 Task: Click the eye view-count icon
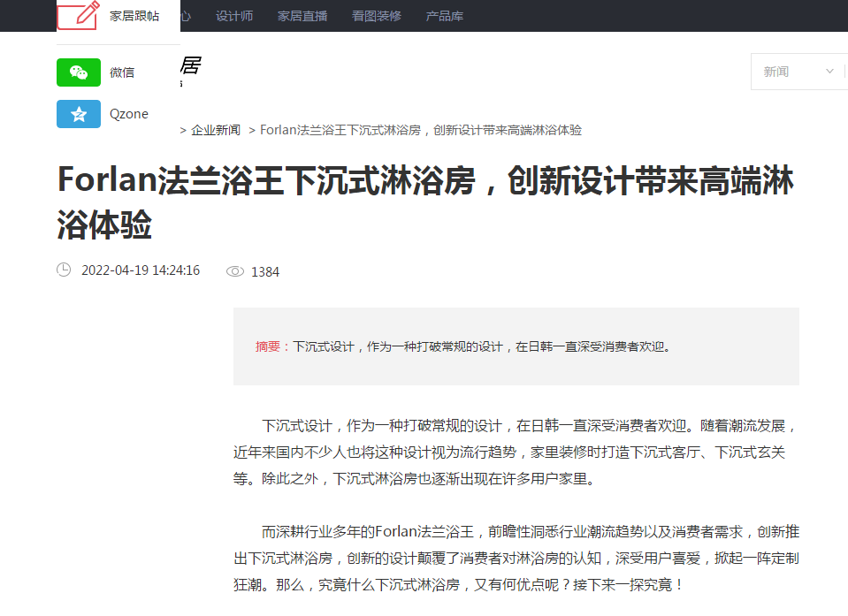[234, 271]
